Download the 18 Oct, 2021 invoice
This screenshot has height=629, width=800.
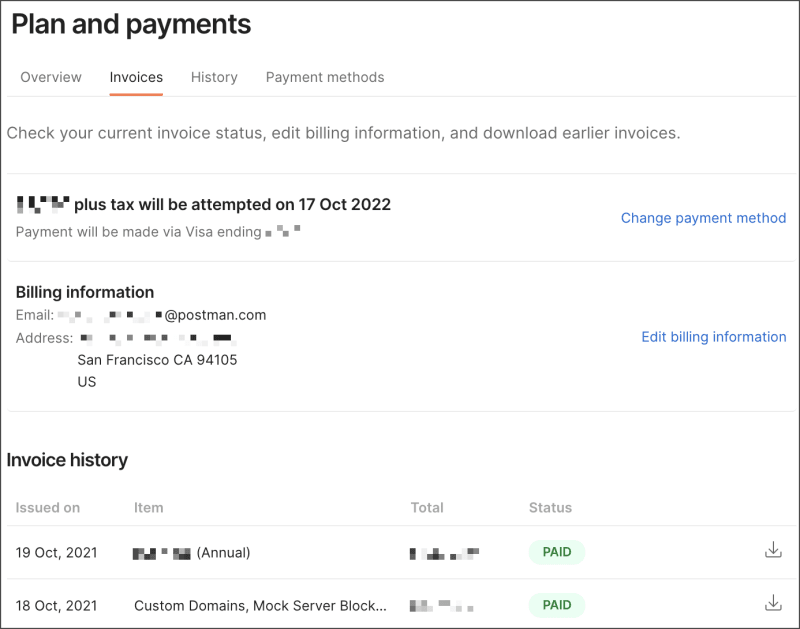[x=772, y=603]
